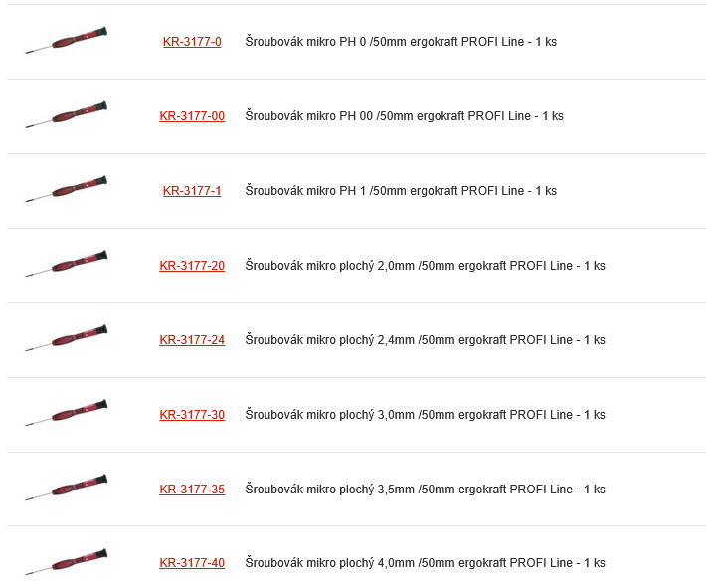Click the thumbnail in the KR-3177-20 row

coord(67,266)
